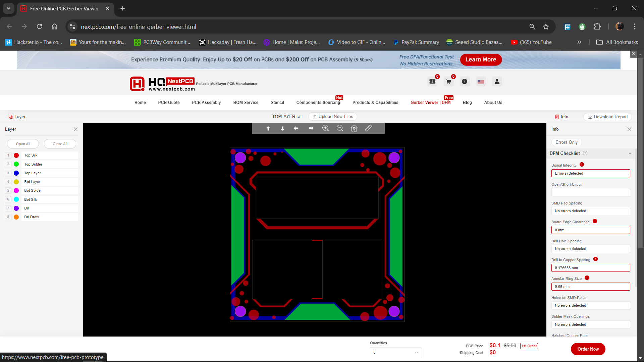Collapse the DFM Checklist section
Viewport: 644px width, 362px height.
coord(630,154)
